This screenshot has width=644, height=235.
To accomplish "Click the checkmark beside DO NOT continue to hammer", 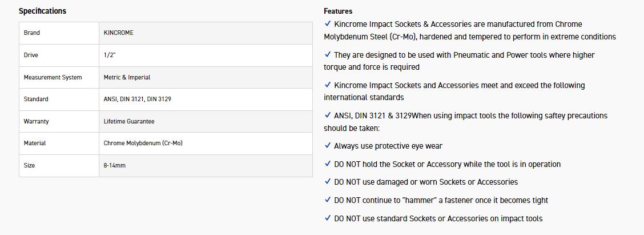I will (327, 200).
